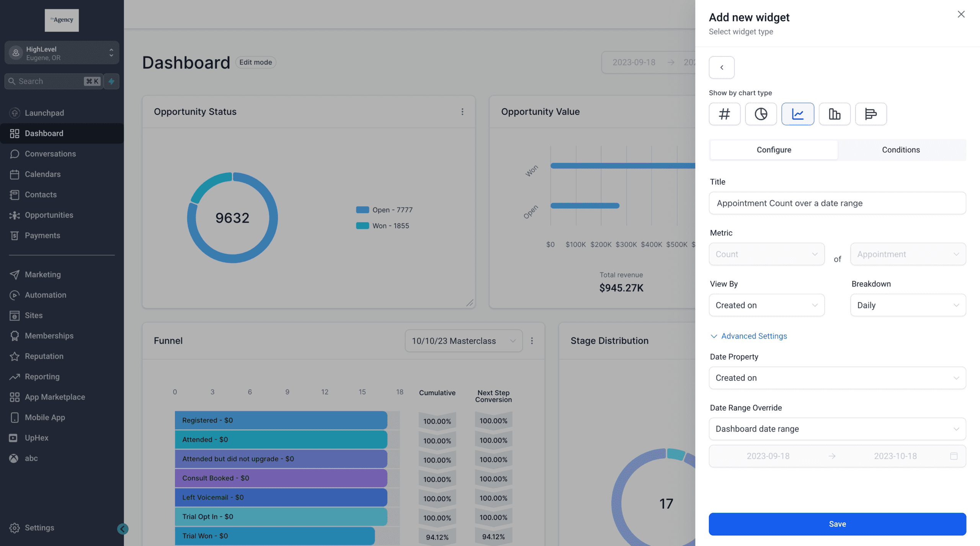
Task: Click the Memberships badge icon
Action: pyautogui.click(x=15, y=336)
